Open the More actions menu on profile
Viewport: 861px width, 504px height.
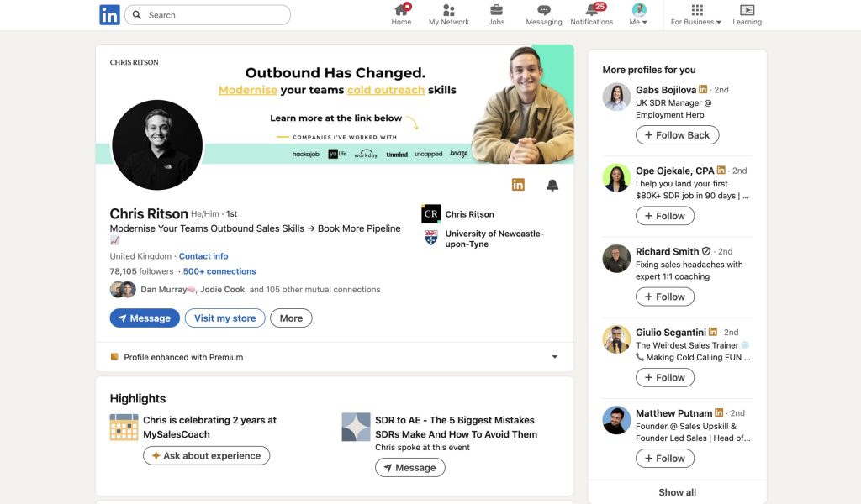(x=291, y=318)
